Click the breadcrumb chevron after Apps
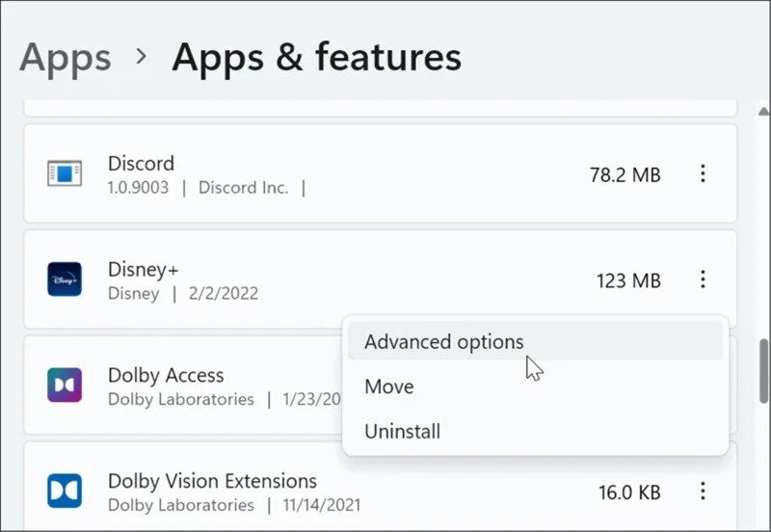771x532 pixels. [141, 57]
